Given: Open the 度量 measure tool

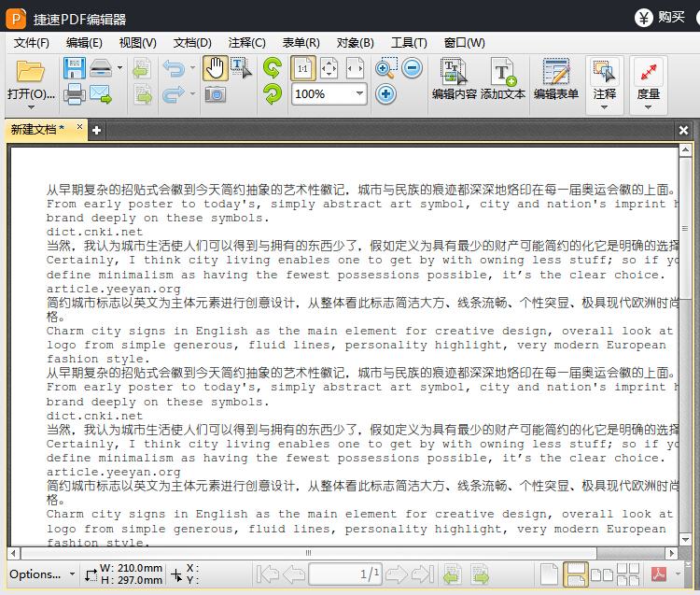Looking at the screenshot, I should click(649, 78).
